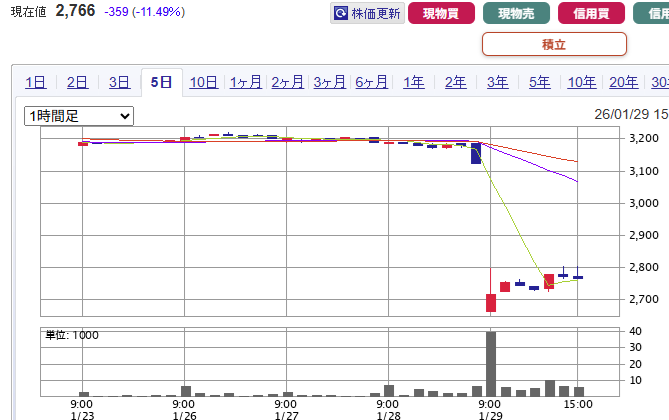Click the 株価更新 refresh button

click(x=367, y=14)
